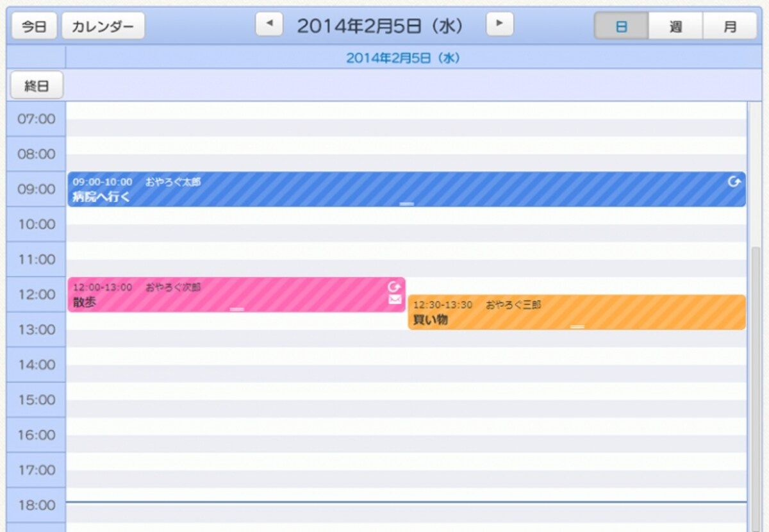Jump to today with 今日 button

35,26
